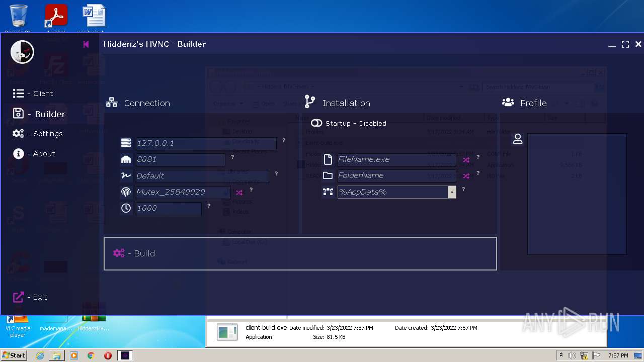Toggle the Startup Disabled switch

[316, 123]
